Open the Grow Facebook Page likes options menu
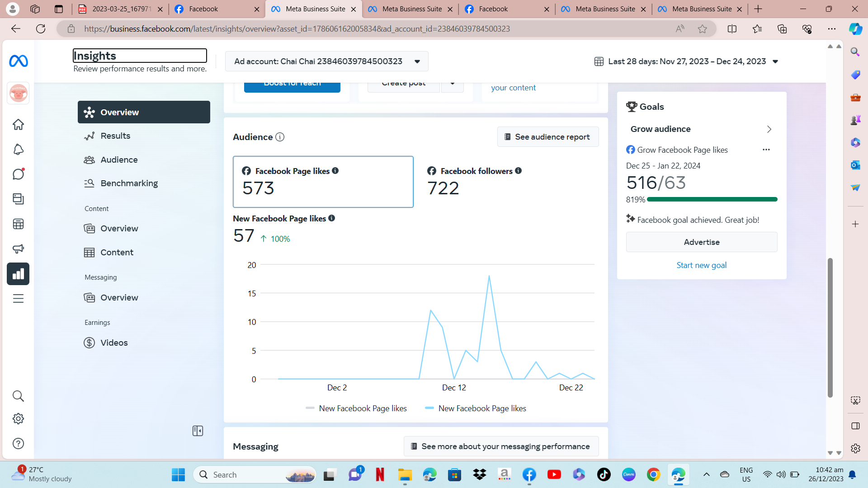 point(766,150)
